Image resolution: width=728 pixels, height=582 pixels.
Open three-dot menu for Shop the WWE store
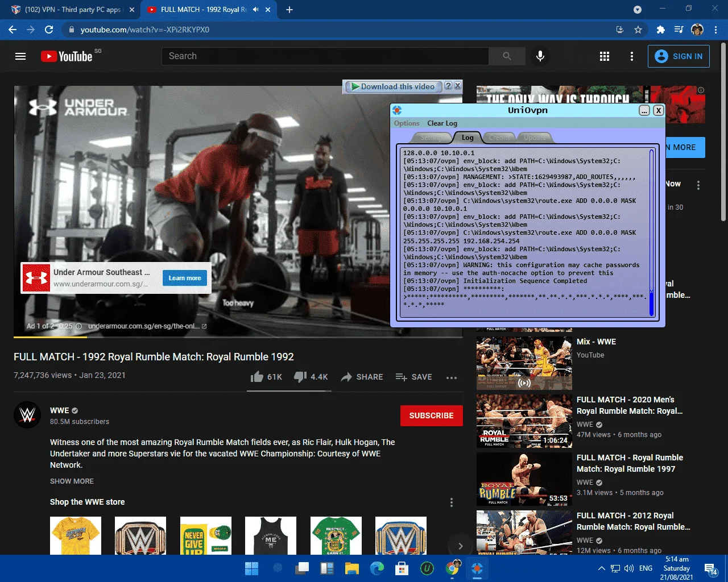(452, 502)
